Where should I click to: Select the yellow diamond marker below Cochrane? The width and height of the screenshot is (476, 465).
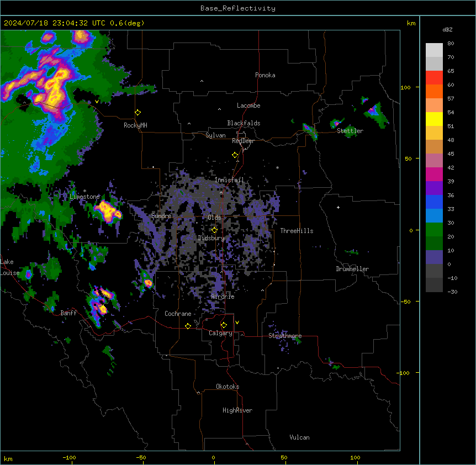point(188,326)
